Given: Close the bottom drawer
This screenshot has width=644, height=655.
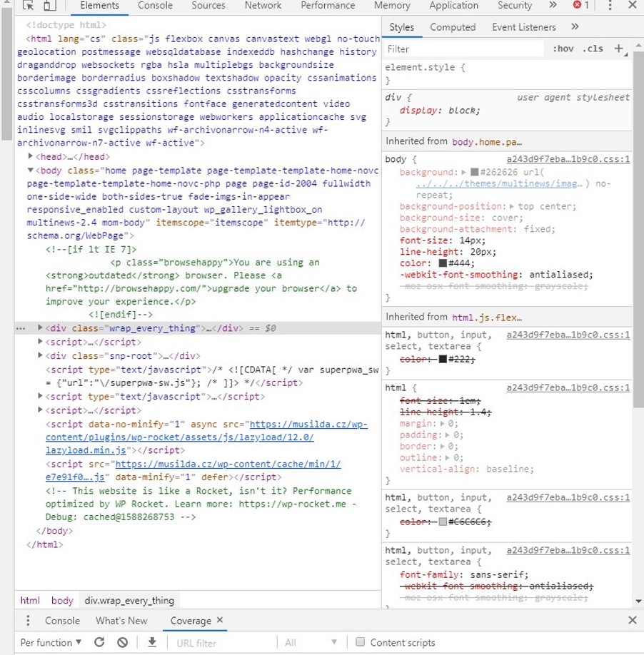Looking at the screenshot, I should pyautogui.click(x=633, y=620).
